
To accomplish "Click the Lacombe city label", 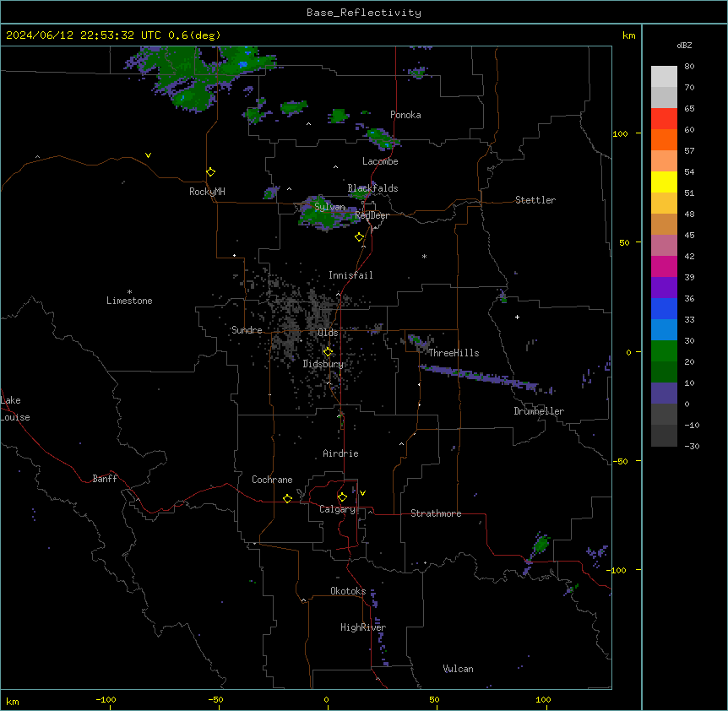I will [x=380, y=161].
